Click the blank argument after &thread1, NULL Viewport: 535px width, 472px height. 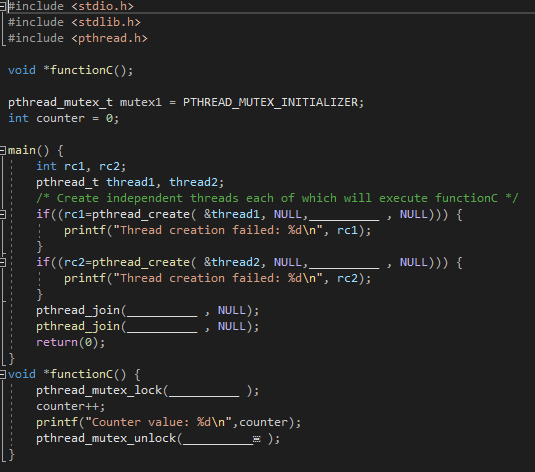[x=344, y=216]
